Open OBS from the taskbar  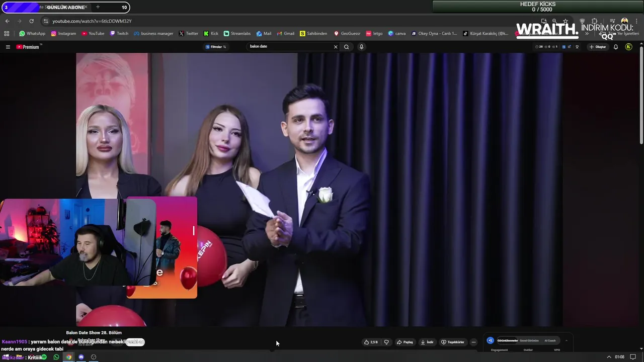pos(94,357)
